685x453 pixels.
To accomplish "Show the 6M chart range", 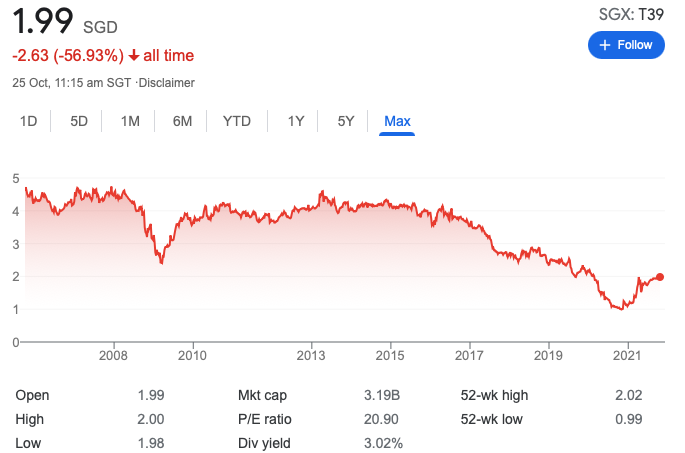I will click(182, 122).
